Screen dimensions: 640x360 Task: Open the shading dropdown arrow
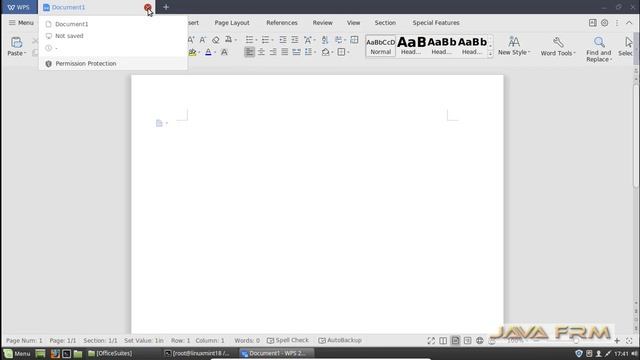click(x=332, y=52)
